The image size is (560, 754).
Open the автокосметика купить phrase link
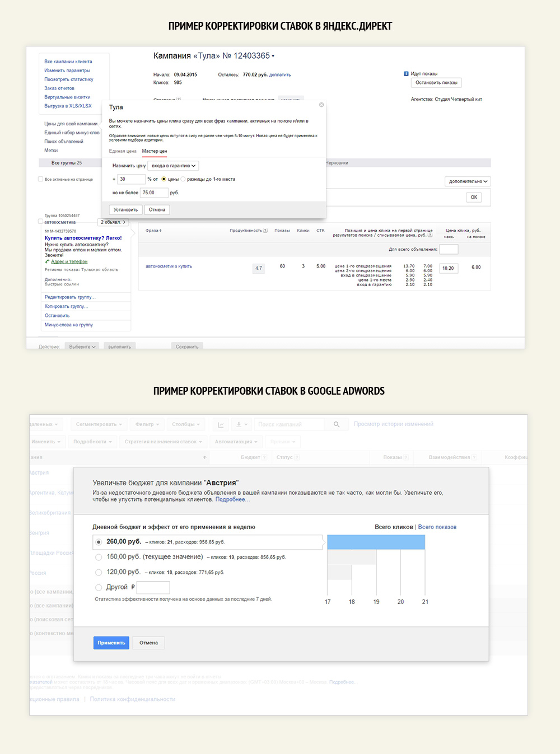pyautogui.click(x=169, y=266)
